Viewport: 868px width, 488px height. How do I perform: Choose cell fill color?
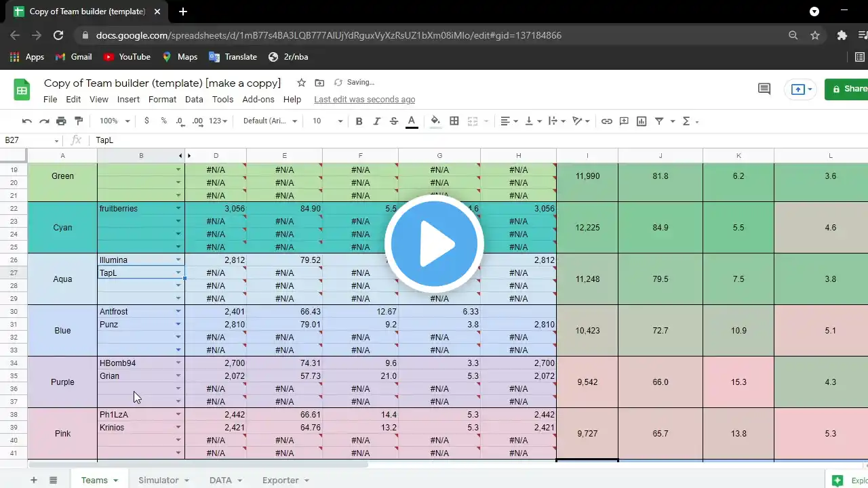435,121
